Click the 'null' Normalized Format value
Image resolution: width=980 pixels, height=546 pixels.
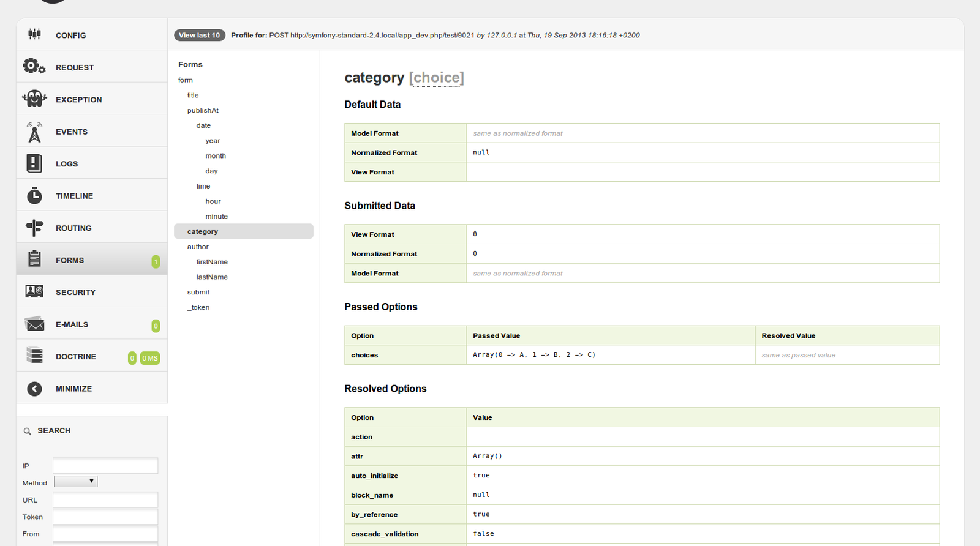click(481, 152)
